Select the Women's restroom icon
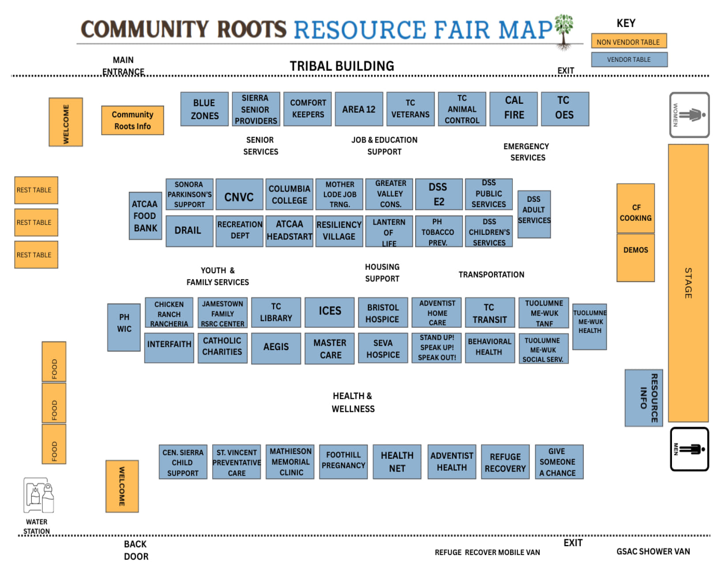The width and height of the screenshot is (728, 563). click(x=690, y=116)
